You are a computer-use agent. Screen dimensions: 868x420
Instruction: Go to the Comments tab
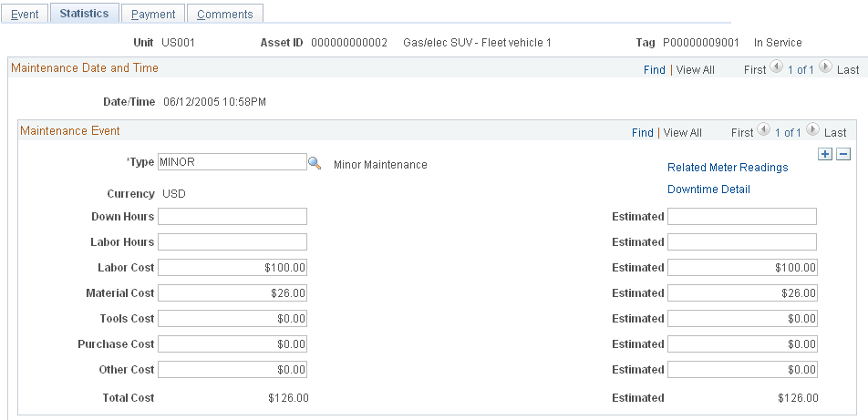(x=224, y=15)
